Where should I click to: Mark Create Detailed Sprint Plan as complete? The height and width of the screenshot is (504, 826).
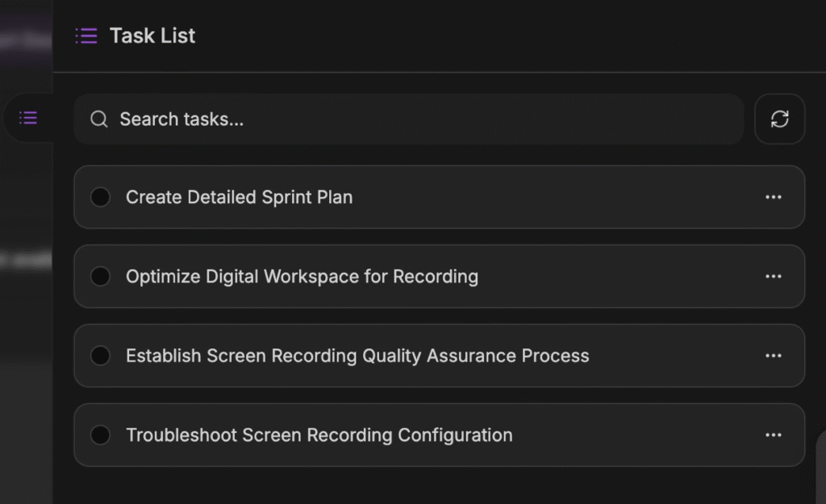coord(100,198)
